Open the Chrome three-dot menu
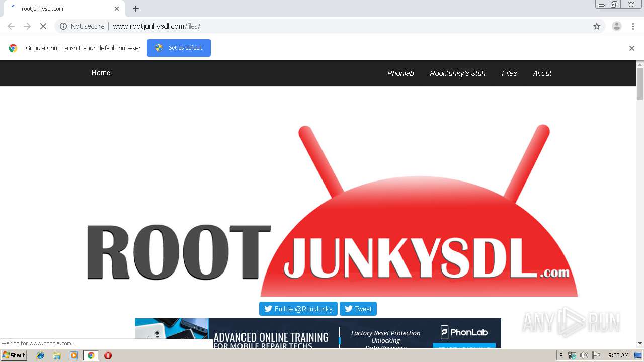 633,26
